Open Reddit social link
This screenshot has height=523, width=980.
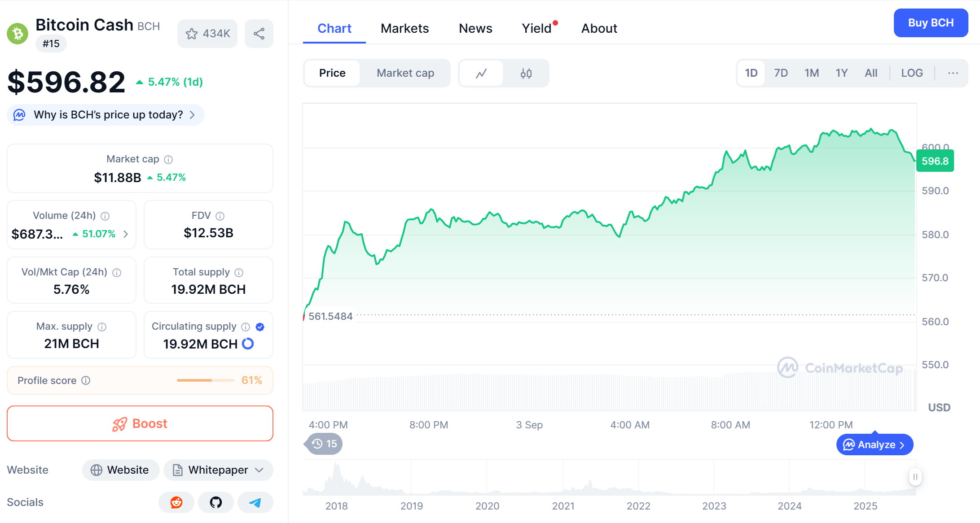point(176,502)
